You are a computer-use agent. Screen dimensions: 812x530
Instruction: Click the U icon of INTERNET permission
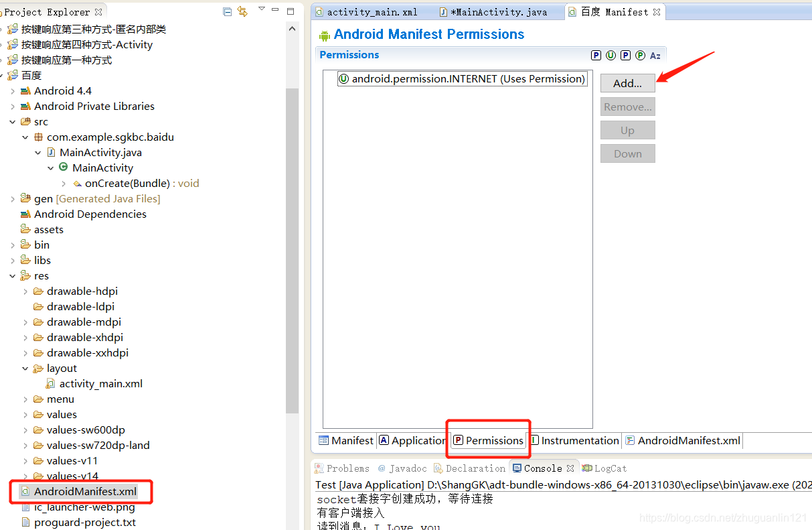(343, 79)
